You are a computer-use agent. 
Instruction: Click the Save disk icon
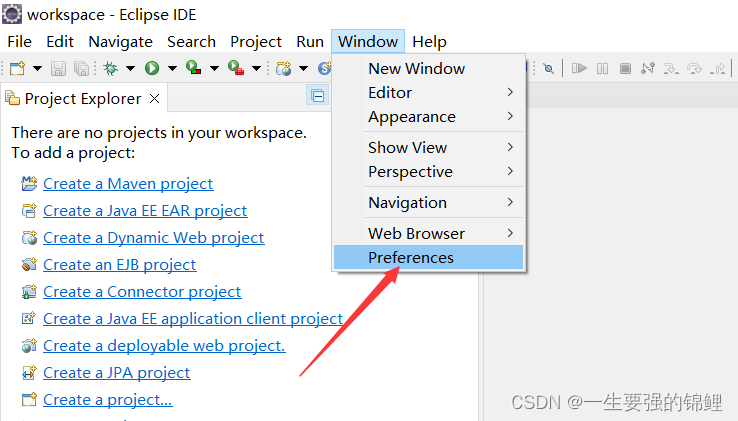coord(58,69)
